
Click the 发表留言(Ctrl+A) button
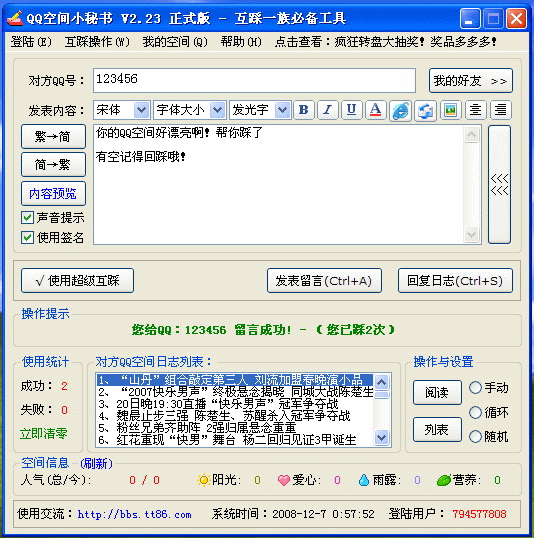click(x=324, y=281)
